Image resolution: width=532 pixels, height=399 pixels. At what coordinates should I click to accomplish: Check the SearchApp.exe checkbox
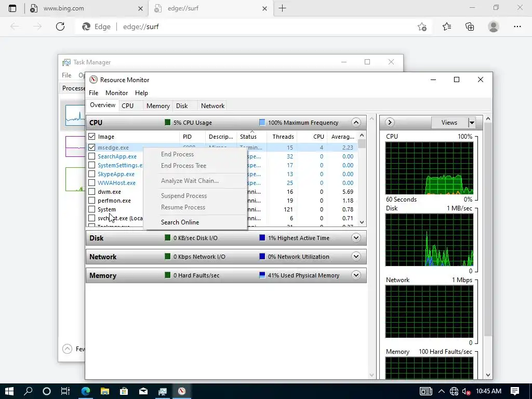click(x=91, y=156)
